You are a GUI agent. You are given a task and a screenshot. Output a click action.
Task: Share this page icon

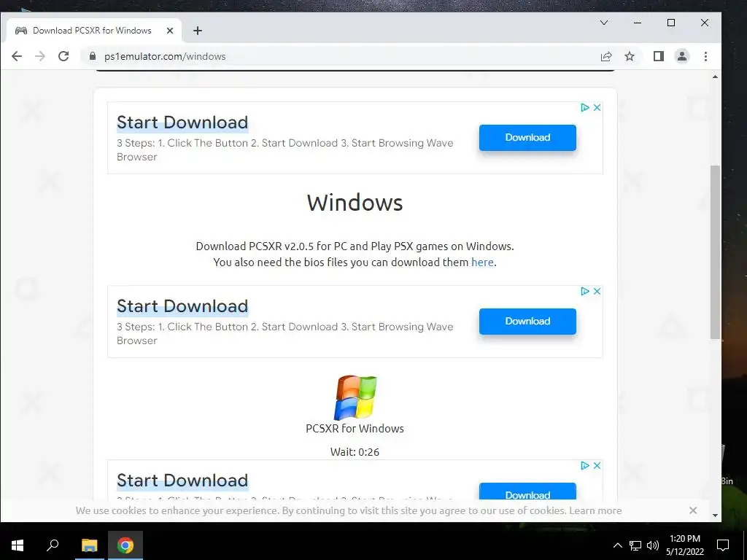[x=606, y=56]
